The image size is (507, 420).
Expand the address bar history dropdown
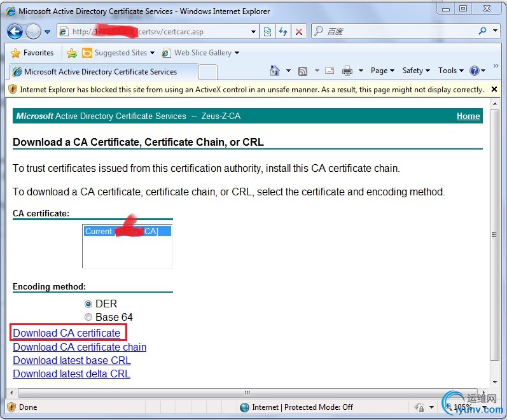(253, 32)
